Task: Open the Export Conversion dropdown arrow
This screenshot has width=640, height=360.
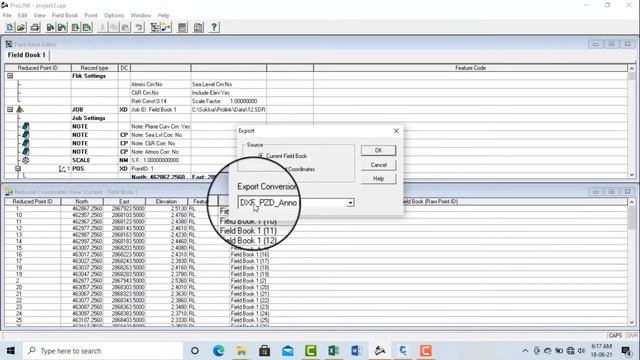Action: pos(350,202)
